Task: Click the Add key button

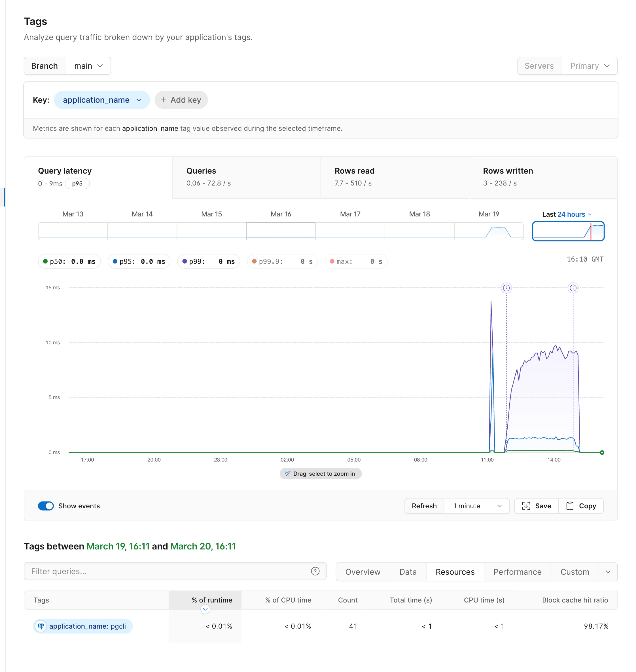Action: tap(181, 100)
